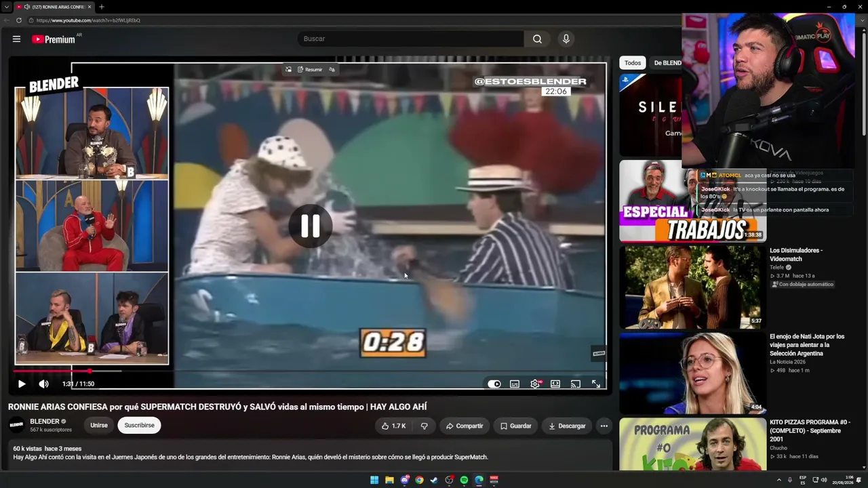Expand the browser tab search dropdown

pyautogui.click(x=6, y=7)
